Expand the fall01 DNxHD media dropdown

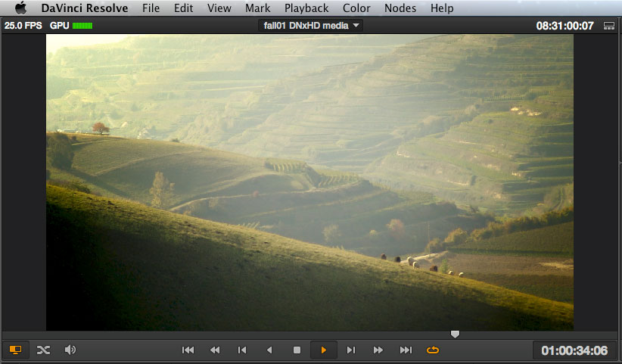click(310, 26)
